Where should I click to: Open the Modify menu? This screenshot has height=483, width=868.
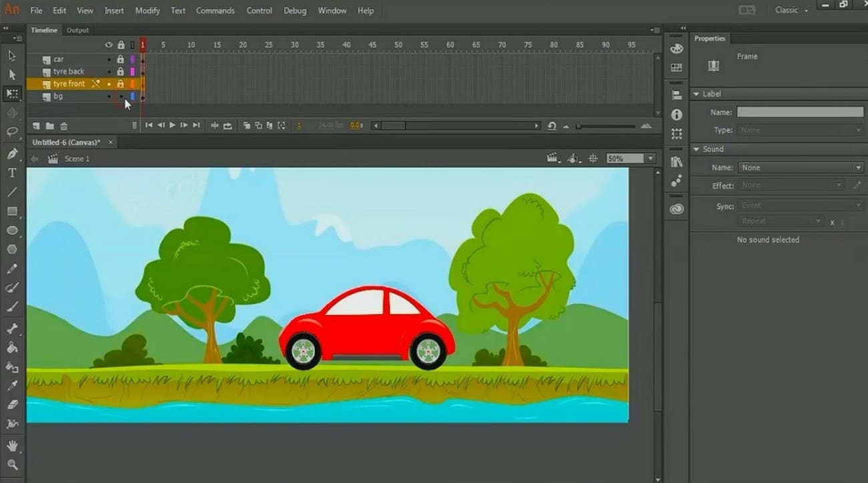(147, 10)
